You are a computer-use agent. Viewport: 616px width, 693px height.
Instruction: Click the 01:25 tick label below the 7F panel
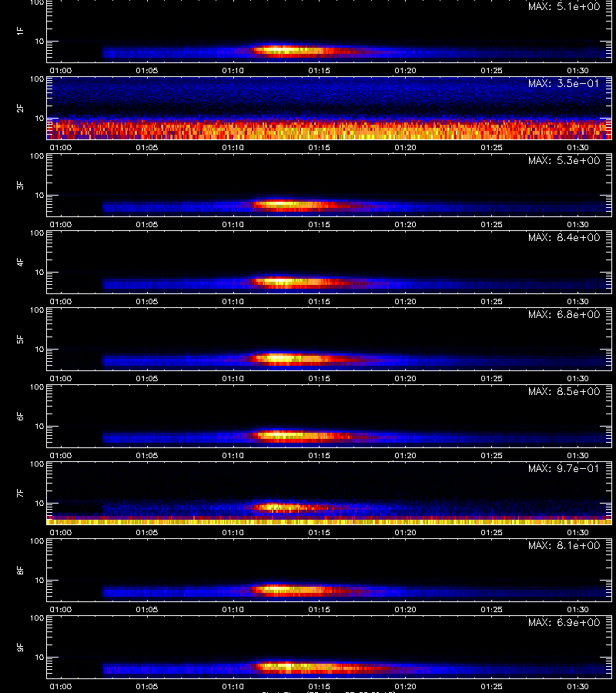pyautogui.click(x=491, y=533)
